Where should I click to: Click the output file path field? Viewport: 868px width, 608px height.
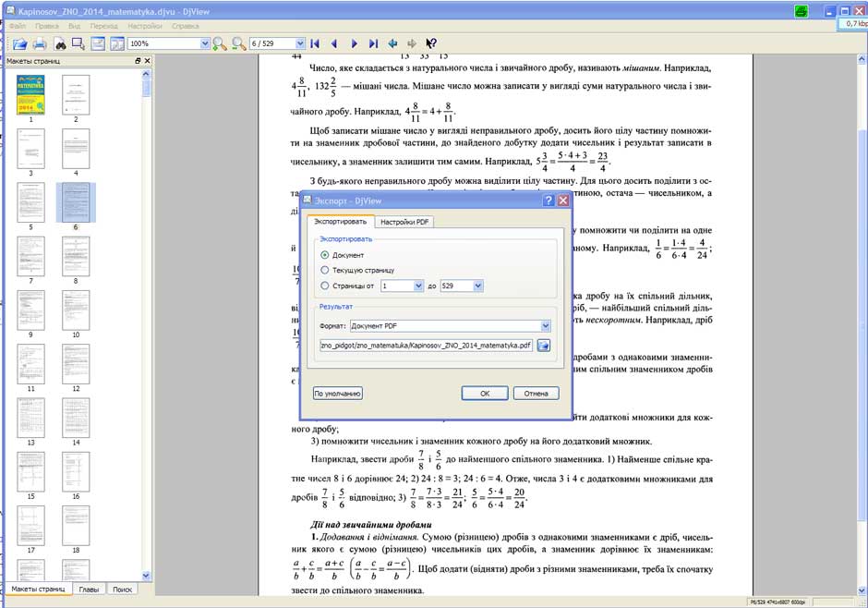point(426,345)
